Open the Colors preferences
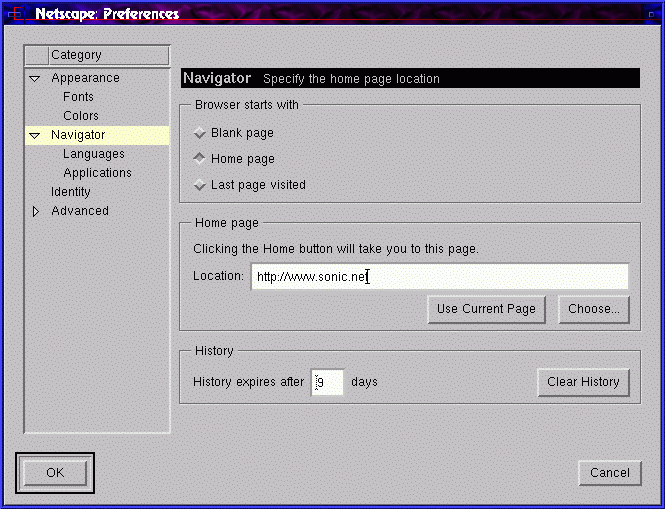 tap(81, 116)
